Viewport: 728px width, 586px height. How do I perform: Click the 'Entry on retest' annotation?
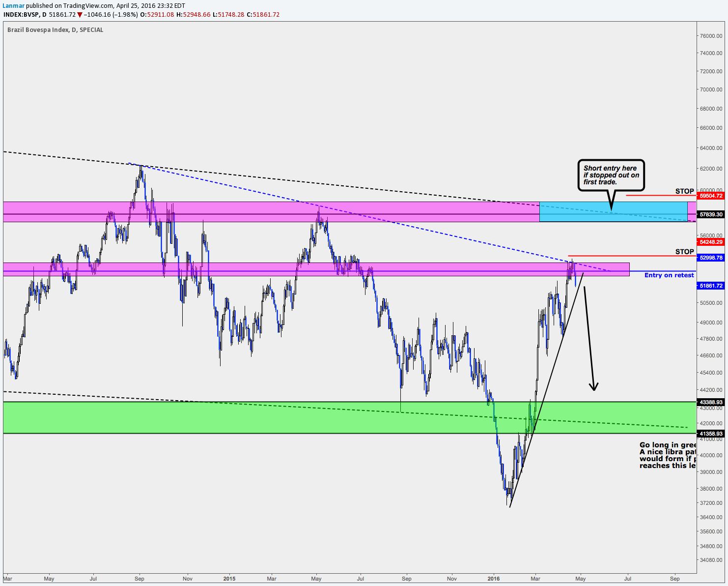pyautogui.click(x=669, y=275)
